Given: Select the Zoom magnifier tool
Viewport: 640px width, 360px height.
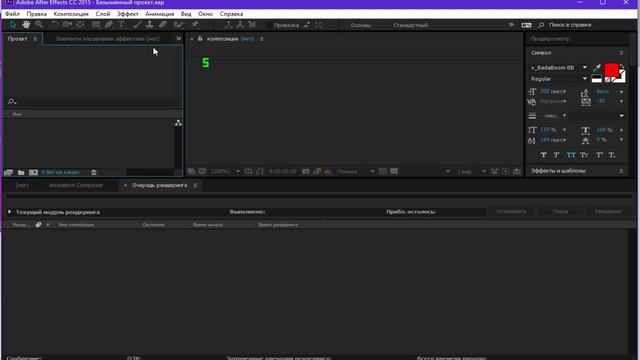Looking at the screenshot, I should [x=39, y=25].
